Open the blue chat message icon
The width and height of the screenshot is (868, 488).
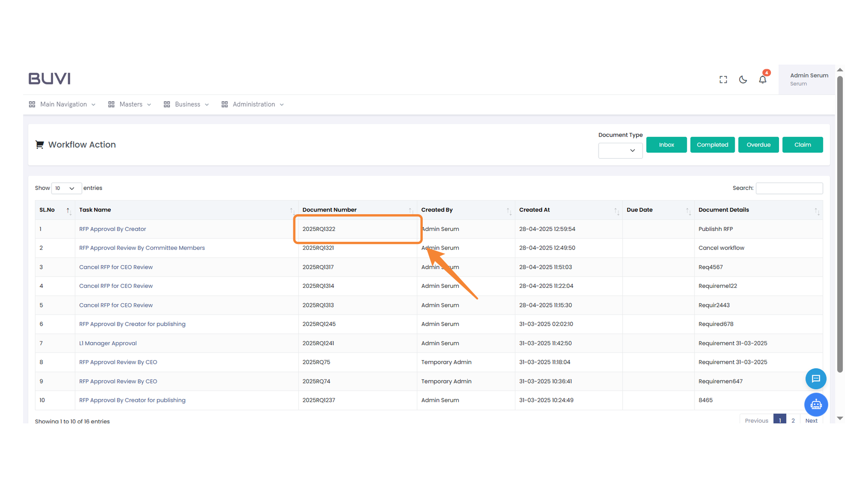pos(816,379)
